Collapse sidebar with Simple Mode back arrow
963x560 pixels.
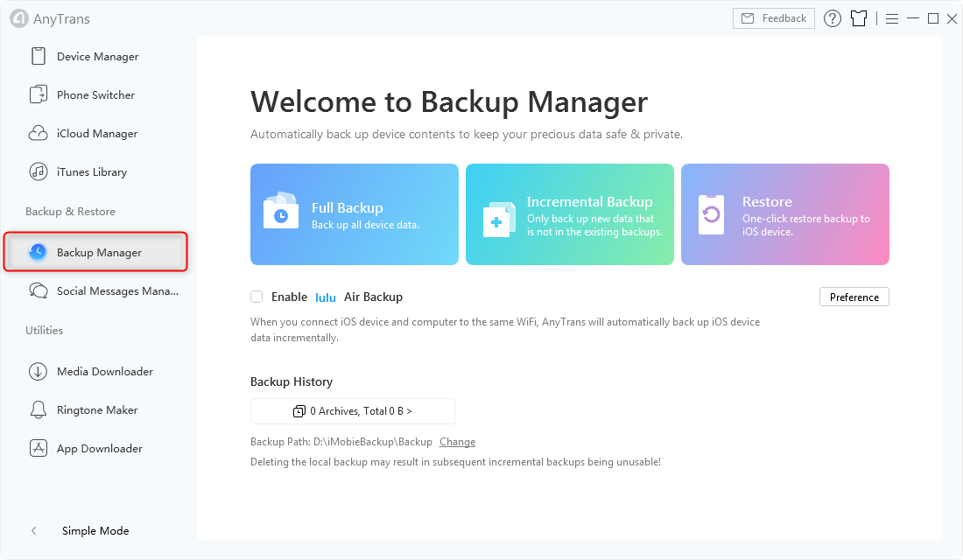click(x=34, y=530)
